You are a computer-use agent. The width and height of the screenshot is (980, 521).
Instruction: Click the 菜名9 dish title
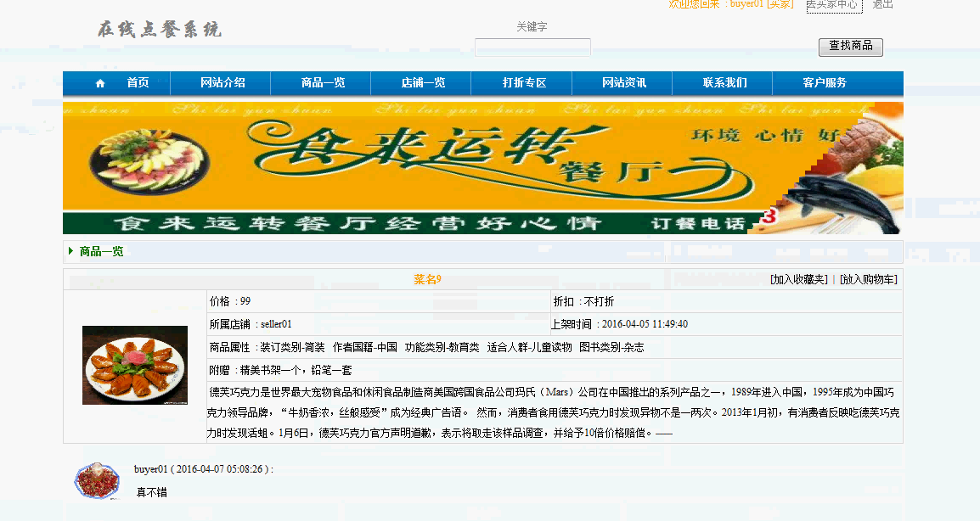click(x=427, y=279)
